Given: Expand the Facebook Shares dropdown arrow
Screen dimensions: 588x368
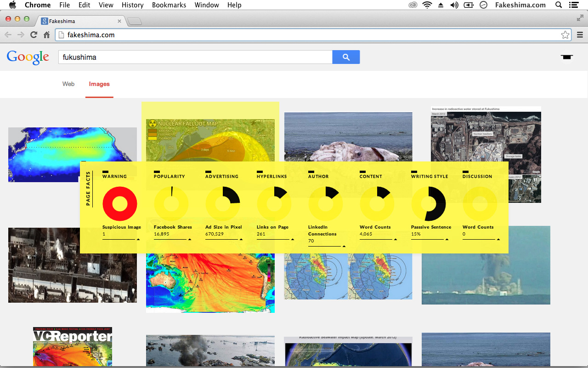Looking at the screenshot, I should 190,239.
